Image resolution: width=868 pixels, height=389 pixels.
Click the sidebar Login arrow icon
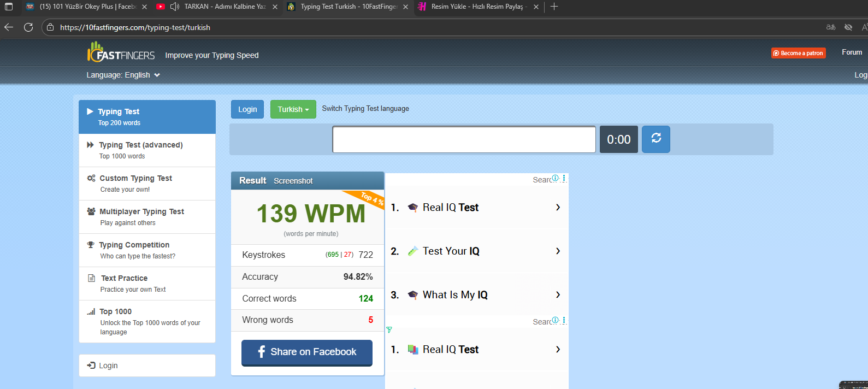click(x=91, y=365)
